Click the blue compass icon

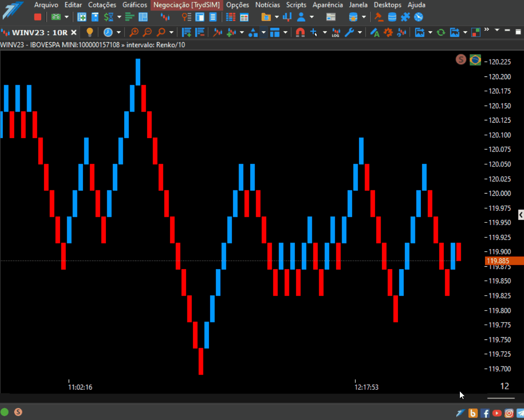click(418, 16)
